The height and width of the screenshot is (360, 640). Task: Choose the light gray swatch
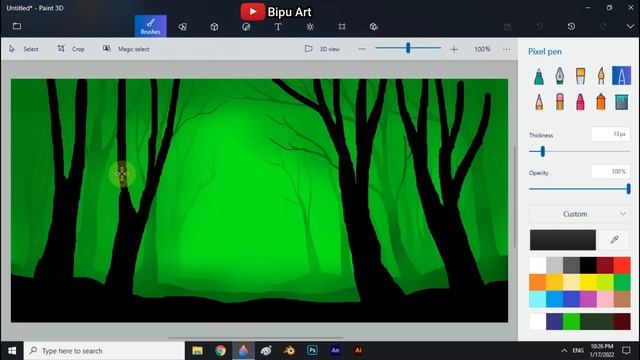(554, 265)
